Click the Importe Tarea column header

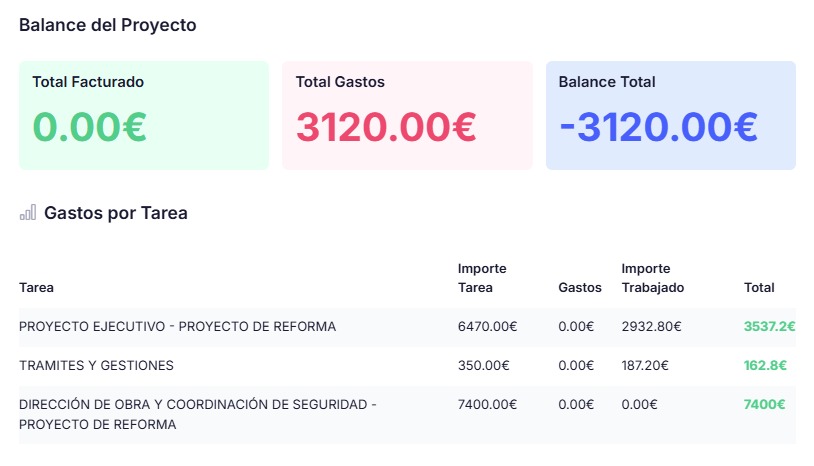click(x=482, y=278)
